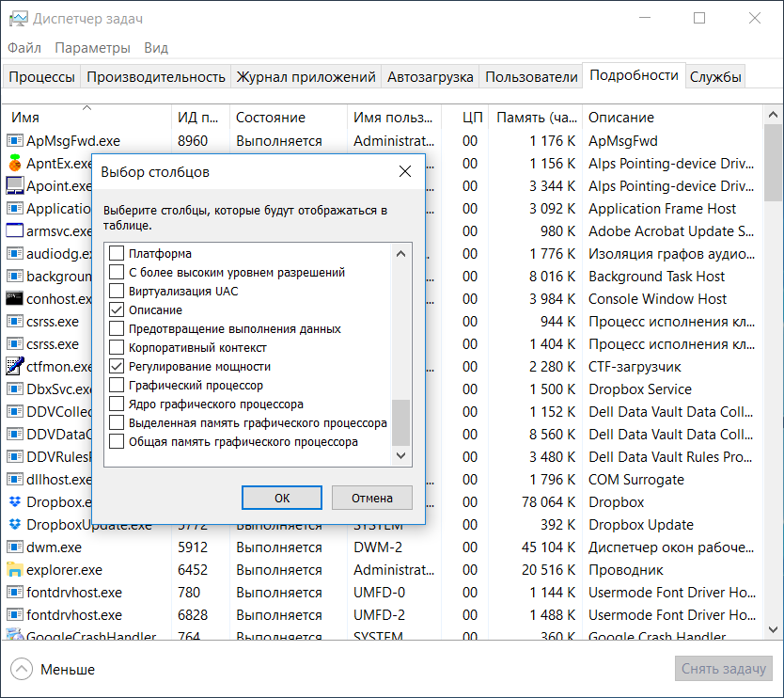Uncheck the Описание column checkbox
Screen dimensions: 784x698
tap(117, 309)
